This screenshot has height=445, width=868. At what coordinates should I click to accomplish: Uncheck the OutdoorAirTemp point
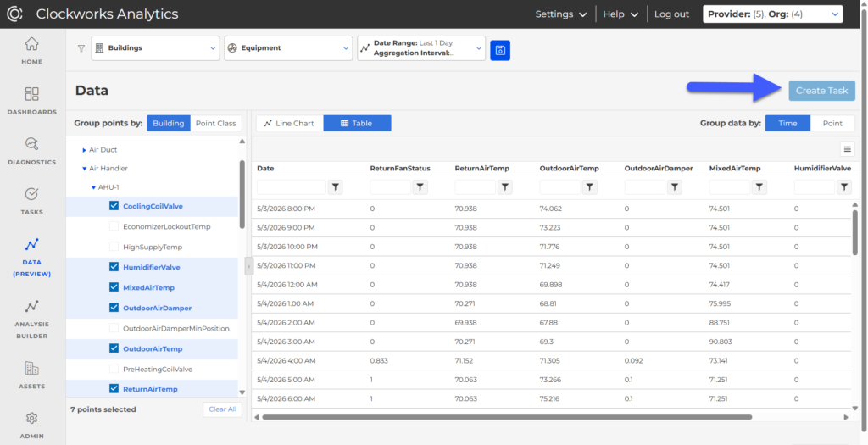click(114, 348)
